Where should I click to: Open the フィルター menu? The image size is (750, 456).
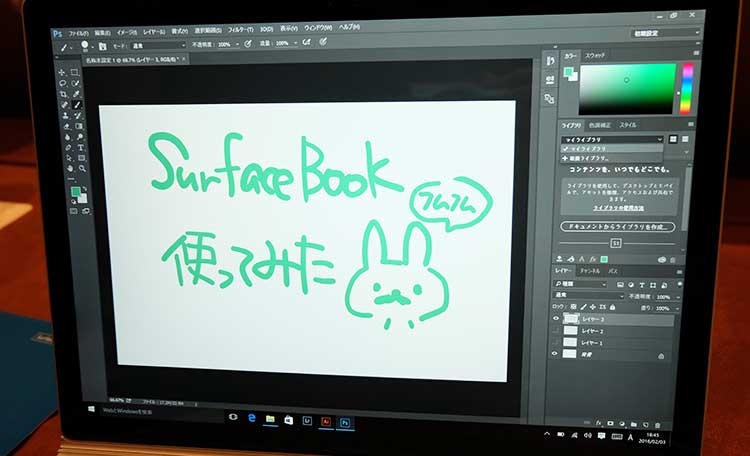click(x=241, y=30)
